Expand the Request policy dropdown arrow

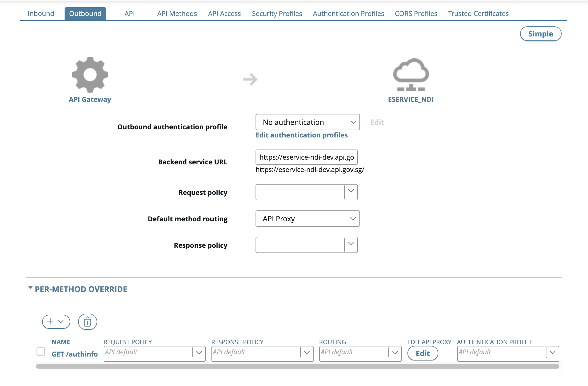[x=351, y=192]
